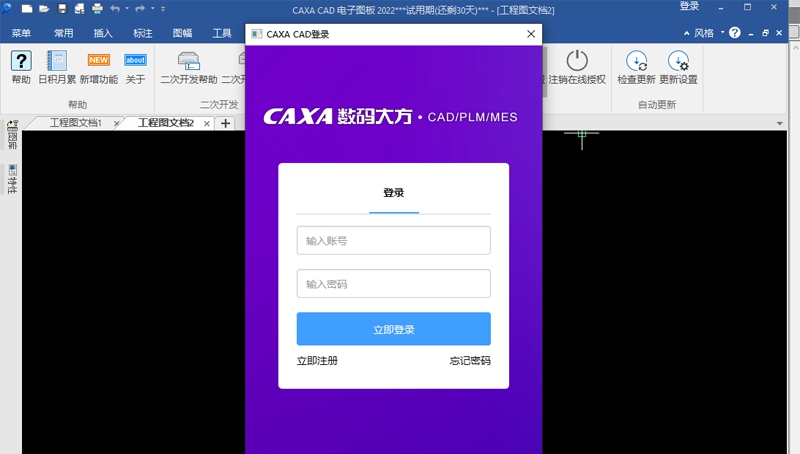This screenshot has width=800, height=454.
Task: Select the 工程图文档2 document tab
Action: (166, 123)
